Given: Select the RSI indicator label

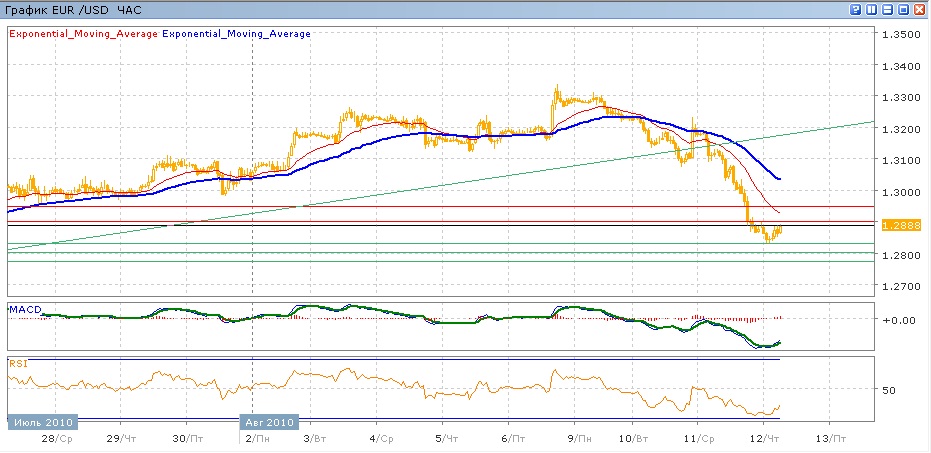Looking at the screenshot, I should (x=17, y=363).
